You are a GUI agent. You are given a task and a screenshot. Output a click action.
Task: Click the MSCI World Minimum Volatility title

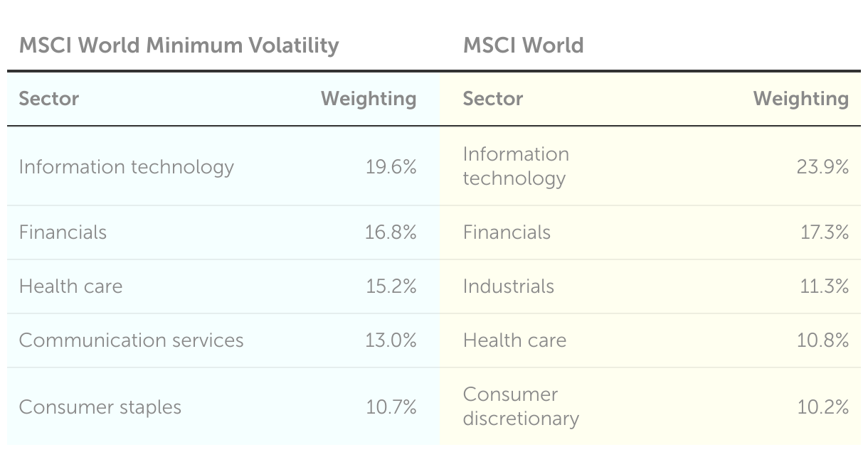pos(179,45)
